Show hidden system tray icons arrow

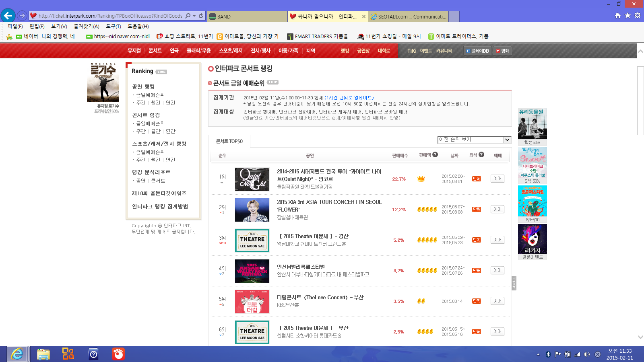[x=538, y=354]
